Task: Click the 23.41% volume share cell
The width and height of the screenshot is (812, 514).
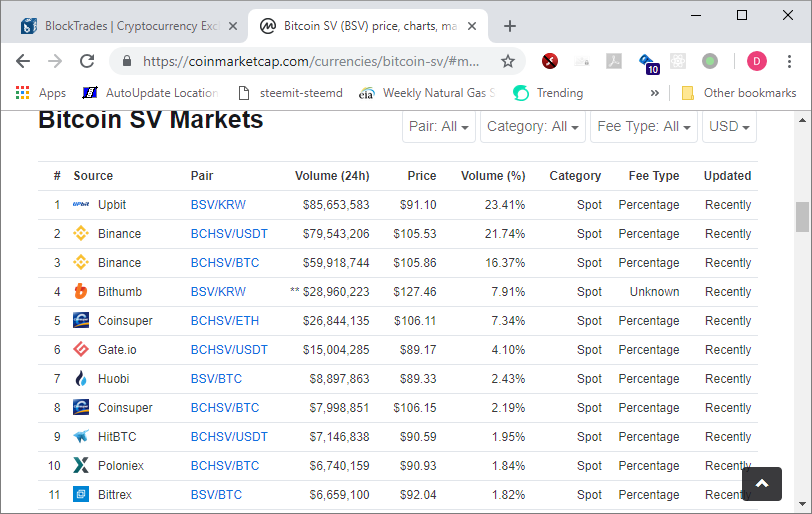Action: (505, 204)
